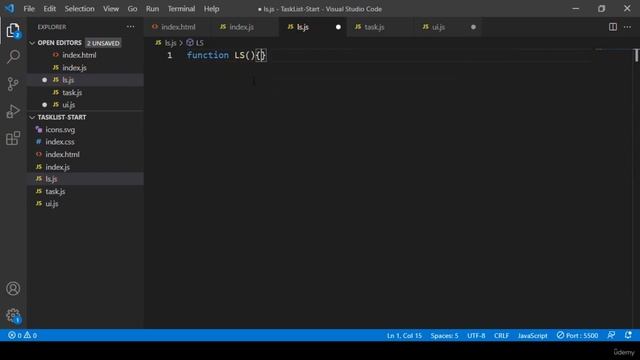640x360 pixels.
Task: Switch to the ui.js editor tab
Action: coord(448,27)
